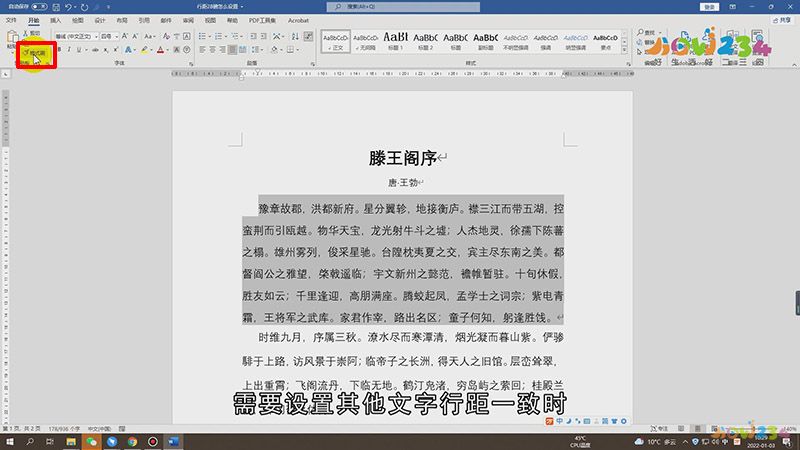Switch to the Insert ribbon tab

56,20
